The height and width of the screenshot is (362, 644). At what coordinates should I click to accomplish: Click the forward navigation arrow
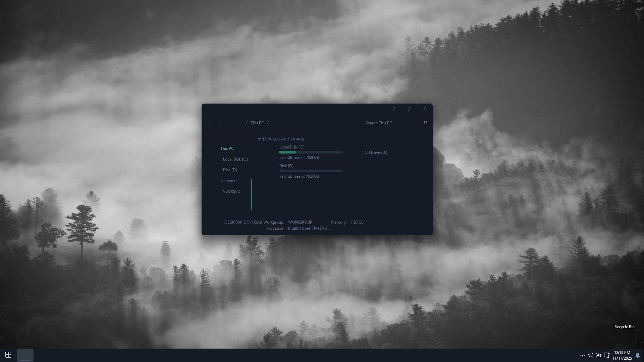(x=220, y=123)
